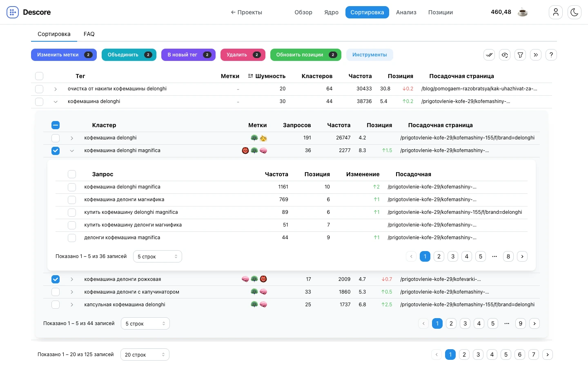588x368 pixels.
Task: Click peacock emoji in кофемашина делонги с капучинатором row
Action: pos(254,292)
